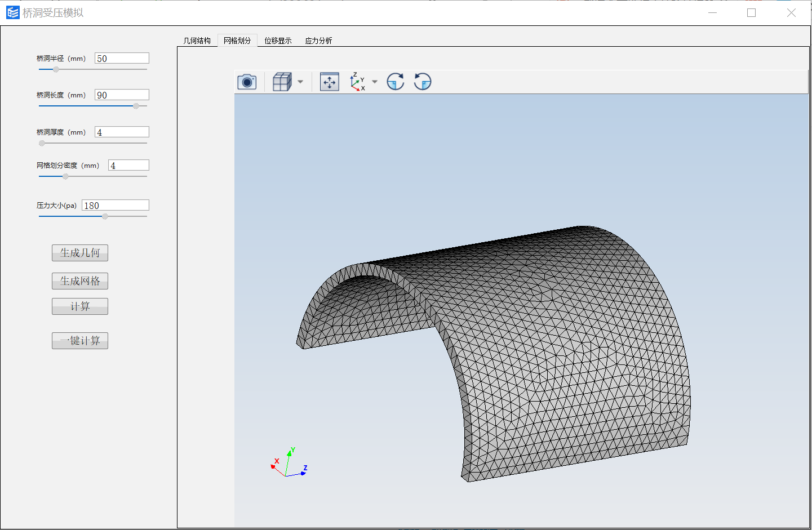The width and height of the screenshot is (812, 530).
Task: Click the 一键计算 button
Action: [80, 341]
